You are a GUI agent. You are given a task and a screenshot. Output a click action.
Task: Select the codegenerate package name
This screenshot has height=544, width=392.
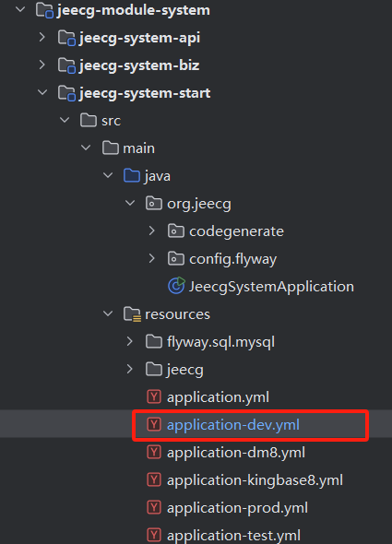236,231
